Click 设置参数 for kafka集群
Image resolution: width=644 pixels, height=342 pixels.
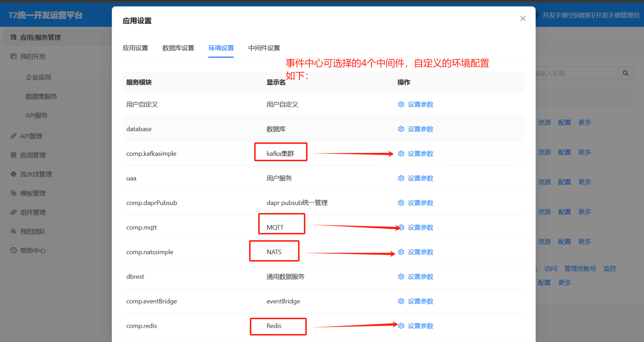pyautogui.click(x=420, y=154)
